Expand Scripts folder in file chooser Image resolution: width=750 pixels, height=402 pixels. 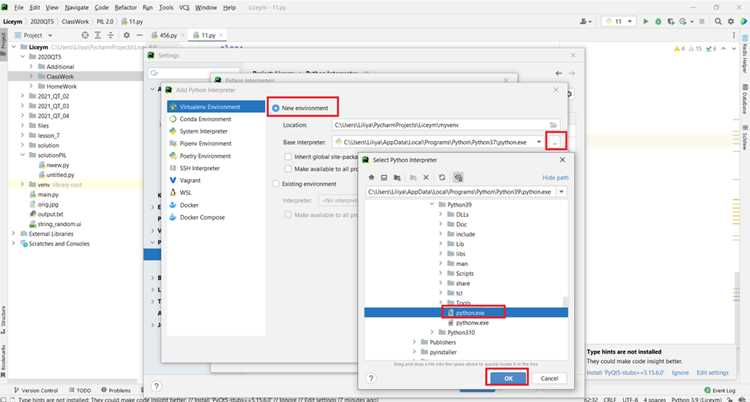(441, 273)
